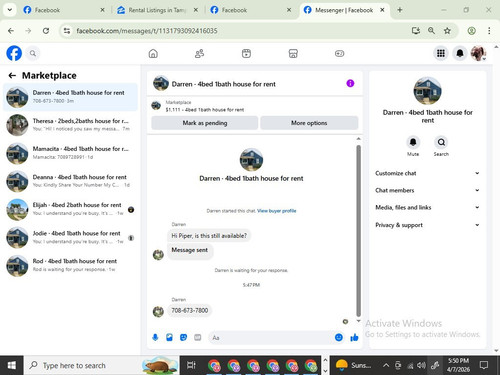
Task: Switch to Rental Listings in Tampa tab
Action: [x=157, y=10]
